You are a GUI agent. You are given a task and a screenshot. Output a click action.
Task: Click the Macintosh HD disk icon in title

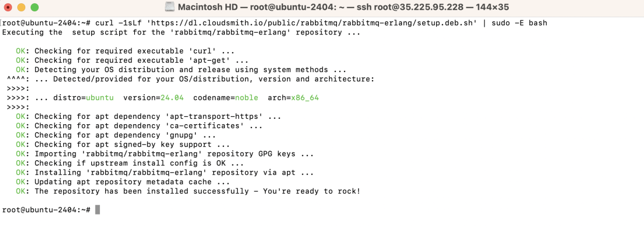coord(170,8)
